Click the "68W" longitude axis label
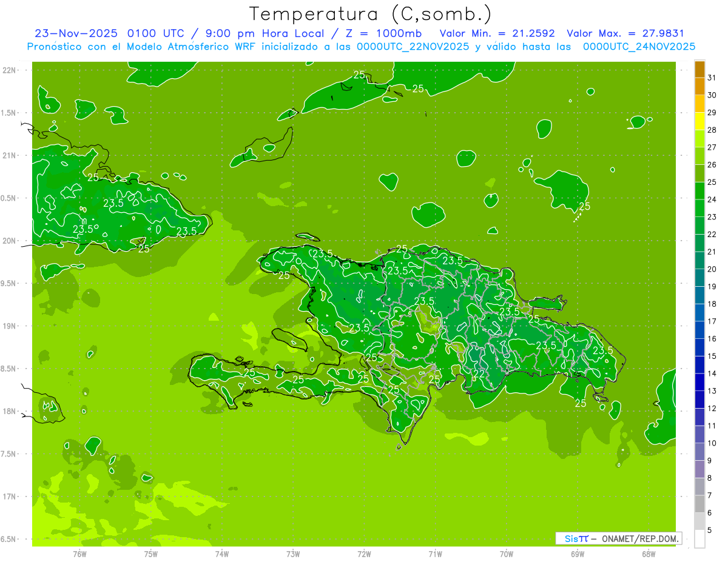Viewport: 728px width, 562px height. 649,554
